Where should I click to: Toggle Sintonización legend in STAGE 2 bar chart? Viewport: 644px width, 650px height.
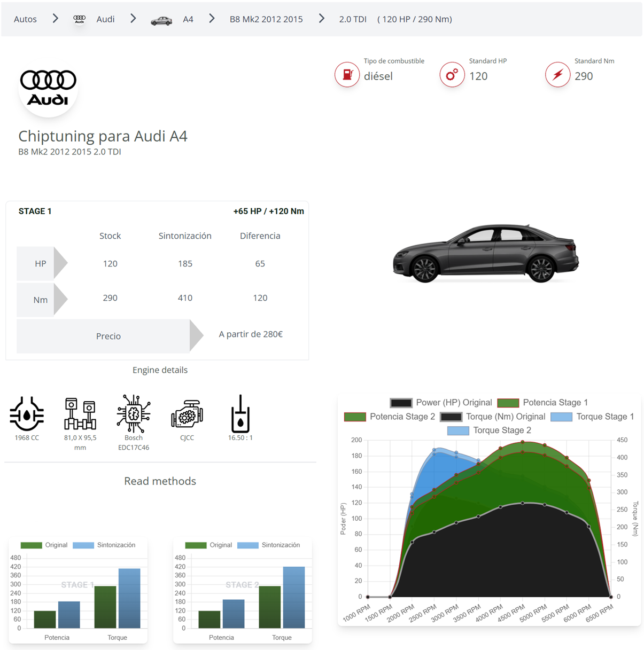click(x=248, y=545)
